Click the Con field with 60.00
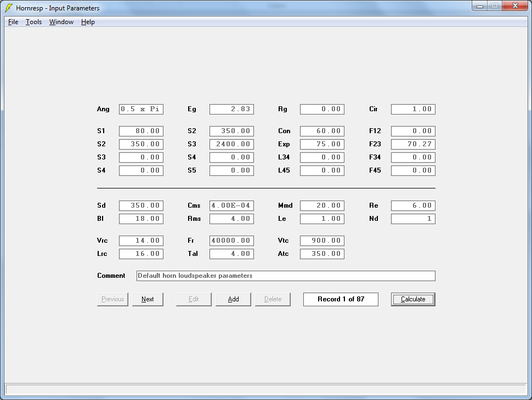This screenshot has height=400, width=532. pyautogui.click(x=322, y=131)
